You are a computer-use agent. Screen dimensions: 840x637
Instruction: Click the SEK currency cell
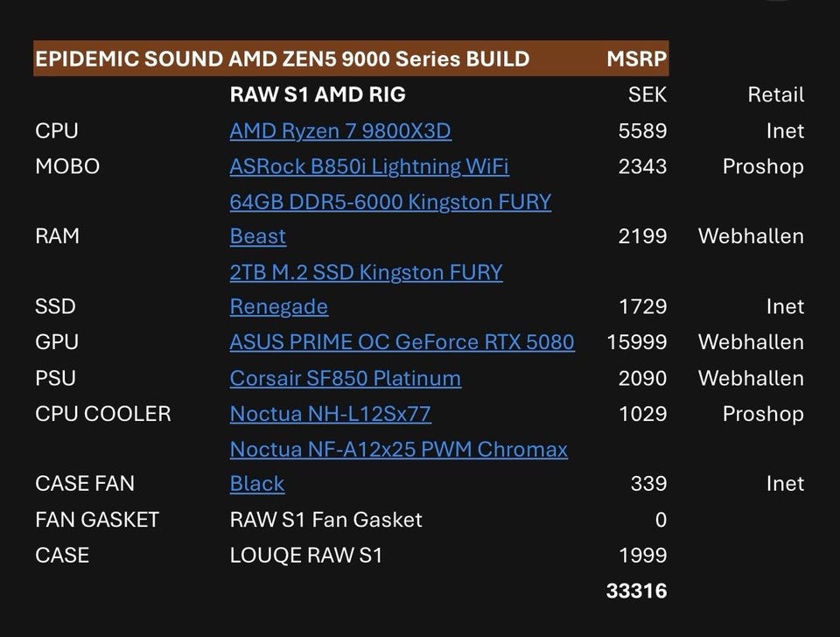click(x=647, y=94)
